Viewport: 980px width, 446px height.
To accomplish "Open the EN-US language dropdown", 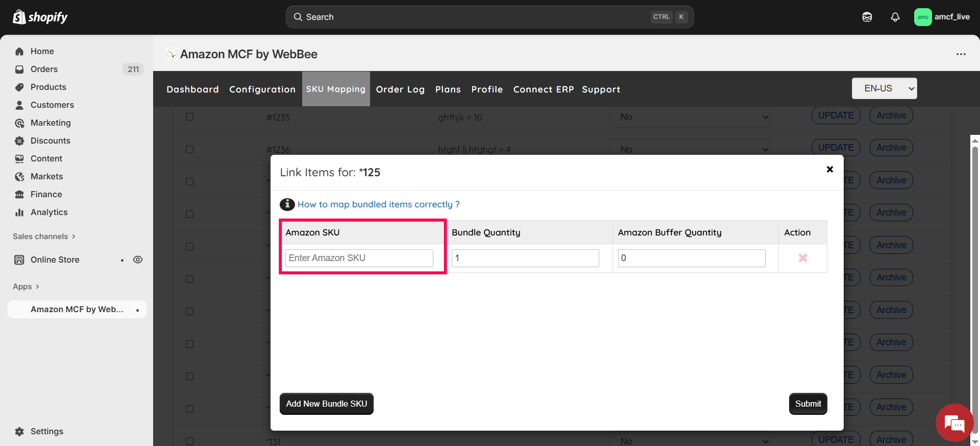I will click(884, 88).
